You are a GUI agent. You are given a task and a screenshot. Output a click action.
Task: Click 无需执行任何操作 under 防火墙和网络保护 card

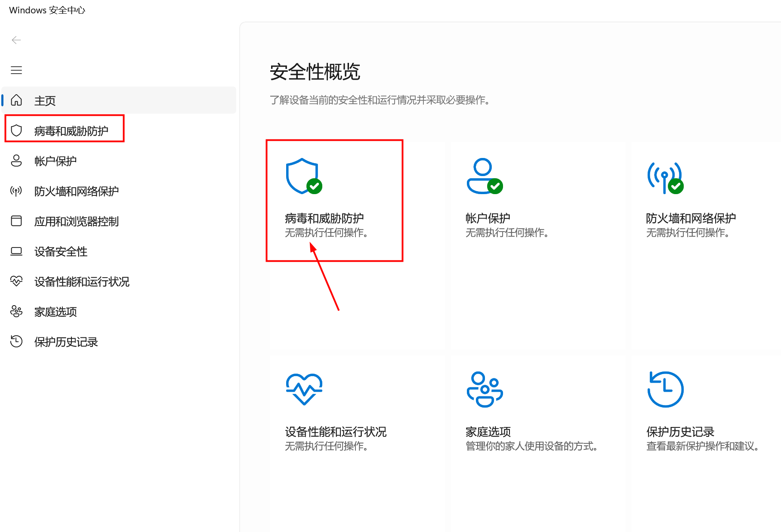688,232
